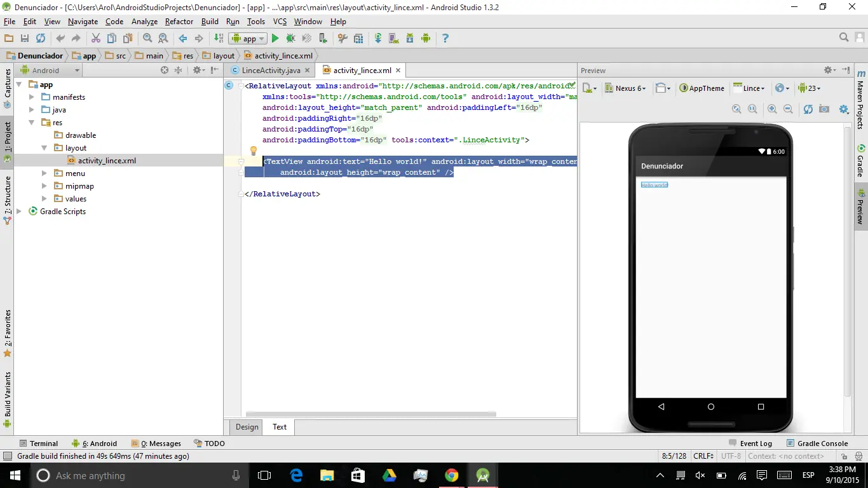
Task: Open the API level 23 dropdown
Action: click(x=810, y=88)
